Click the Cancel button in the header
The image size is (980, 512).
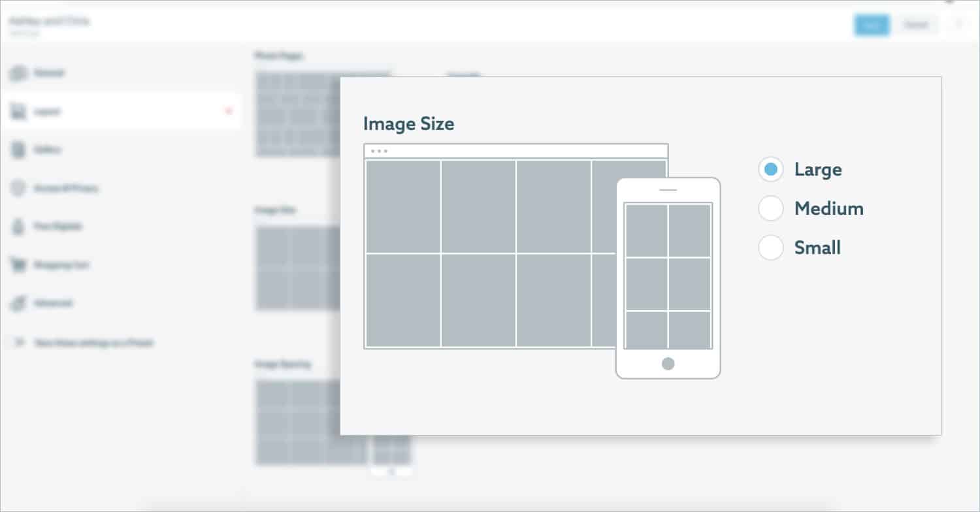click(x=917, y=25)
